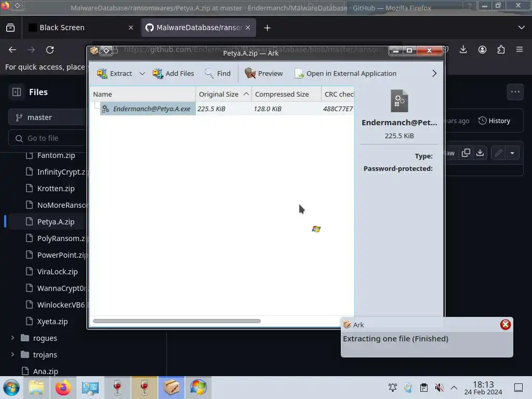The image size is (532, 399).
Task: Click the Firefox View icon
Action: (x=10, y=28)
